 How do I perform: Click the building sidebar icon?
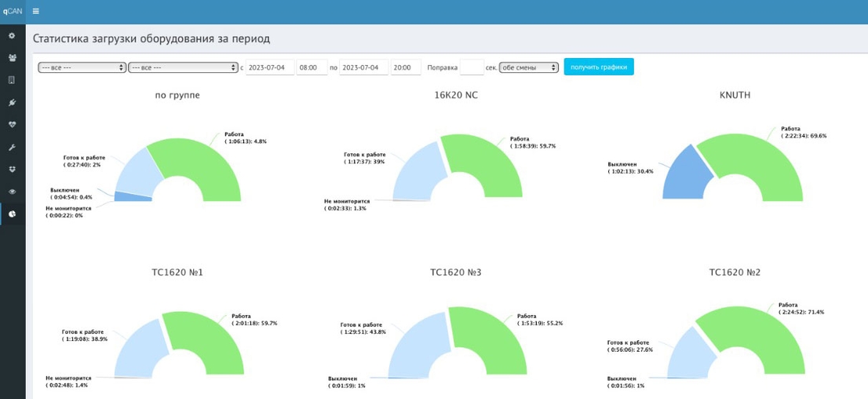point(13,80)
